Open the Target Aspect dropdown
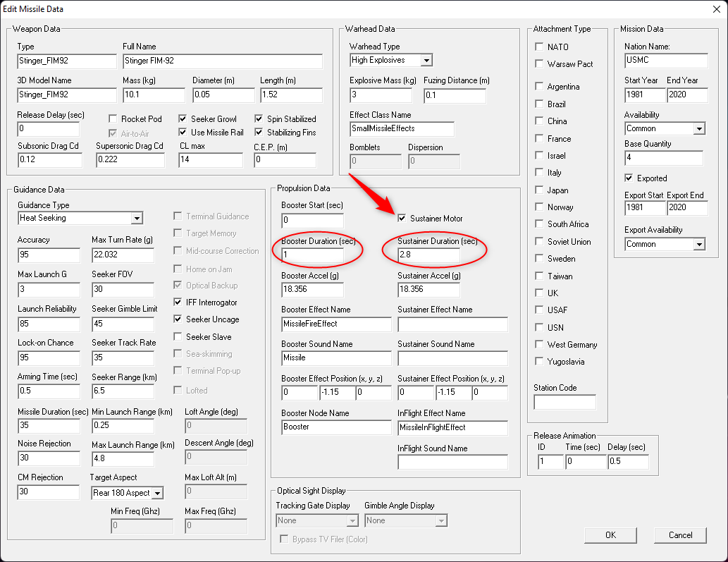The width and height of the screenshot is (728, 562). click(x=158, y=494)
